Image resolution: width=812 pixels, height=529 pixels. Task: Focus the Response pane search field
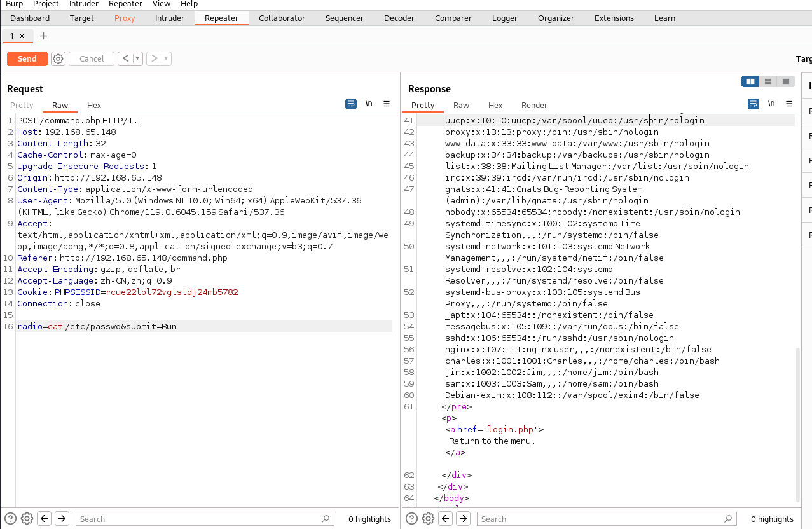tap(607, 519)
